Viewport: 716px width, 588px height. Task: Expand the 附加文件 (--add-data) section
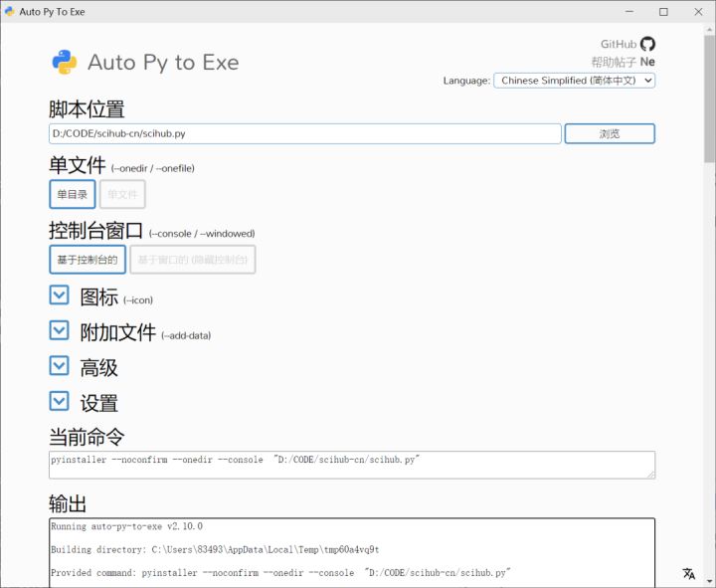(x=59, y=330)
